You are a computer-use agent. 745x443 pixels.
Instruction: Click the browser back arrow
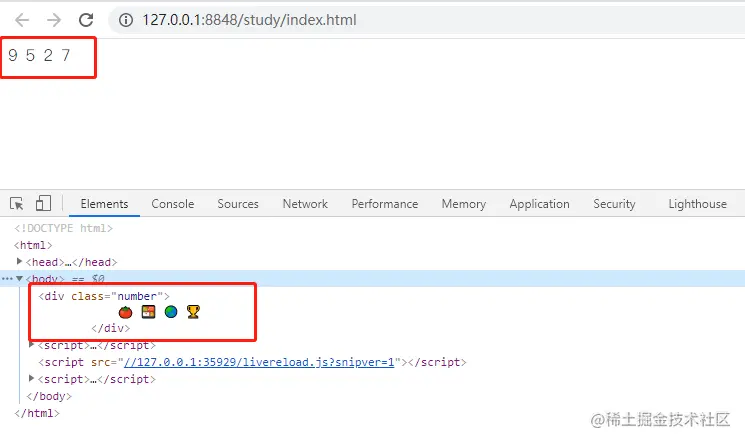[22, 20]
